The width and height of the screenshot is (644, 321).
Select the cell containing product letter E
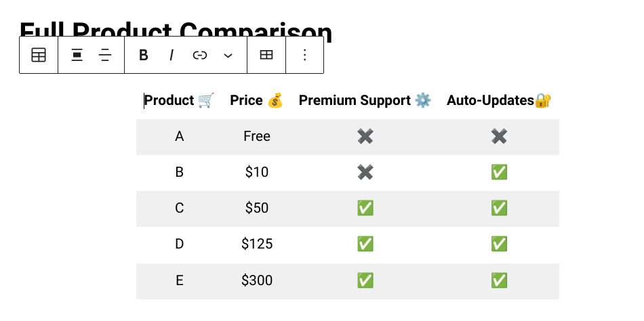point(179,281)
